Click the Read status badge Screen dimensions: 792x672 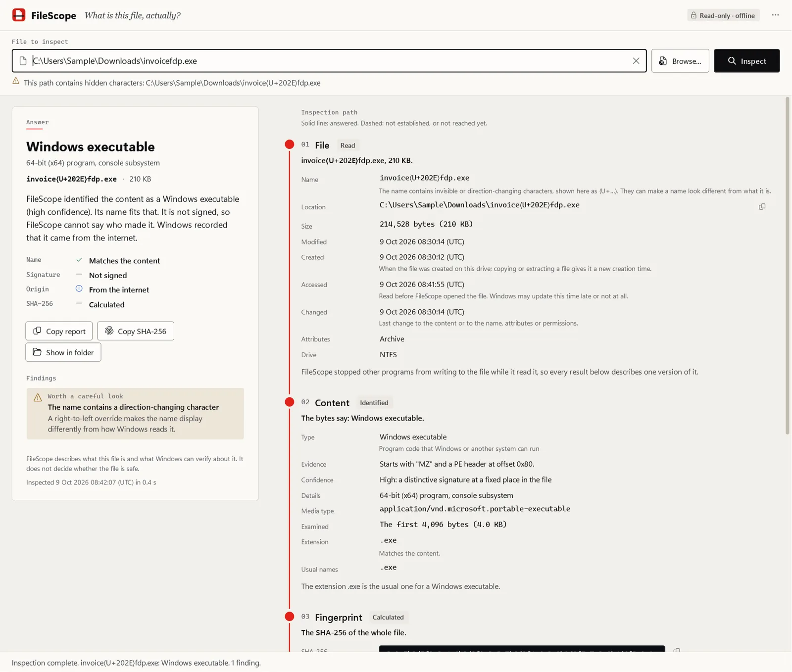click(x=347, y=145)
